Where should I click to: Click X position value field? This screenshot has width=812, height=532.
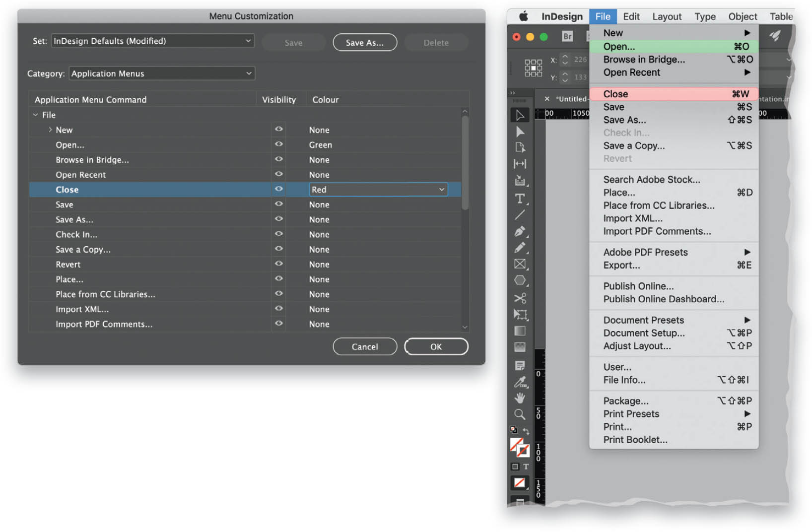[580, 60]
